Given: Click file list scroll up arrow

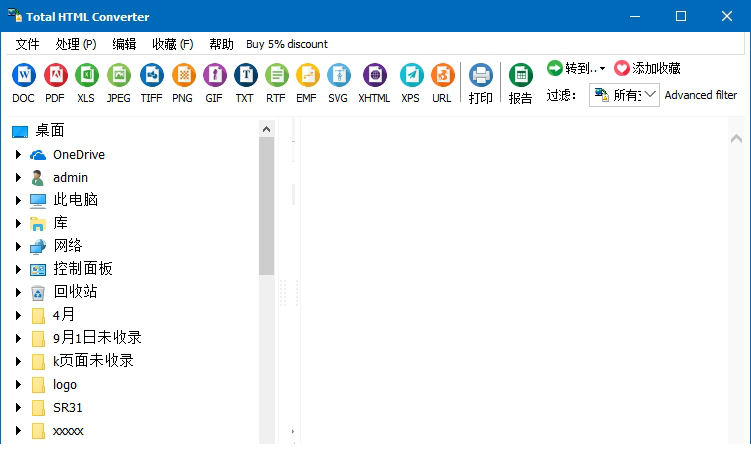Looking at the screenshot, I should tap(736, 139).
